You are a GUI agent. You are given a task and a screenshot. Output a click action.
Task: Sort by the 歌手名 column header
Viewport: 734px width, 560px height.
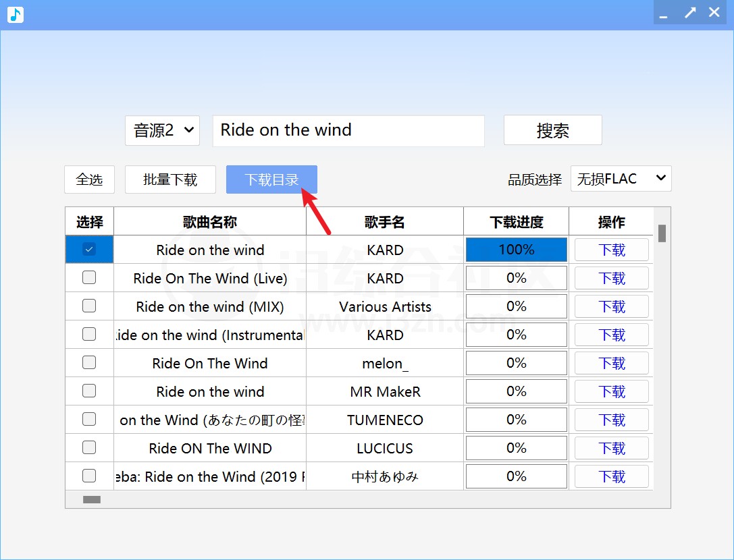click(385, 221)
